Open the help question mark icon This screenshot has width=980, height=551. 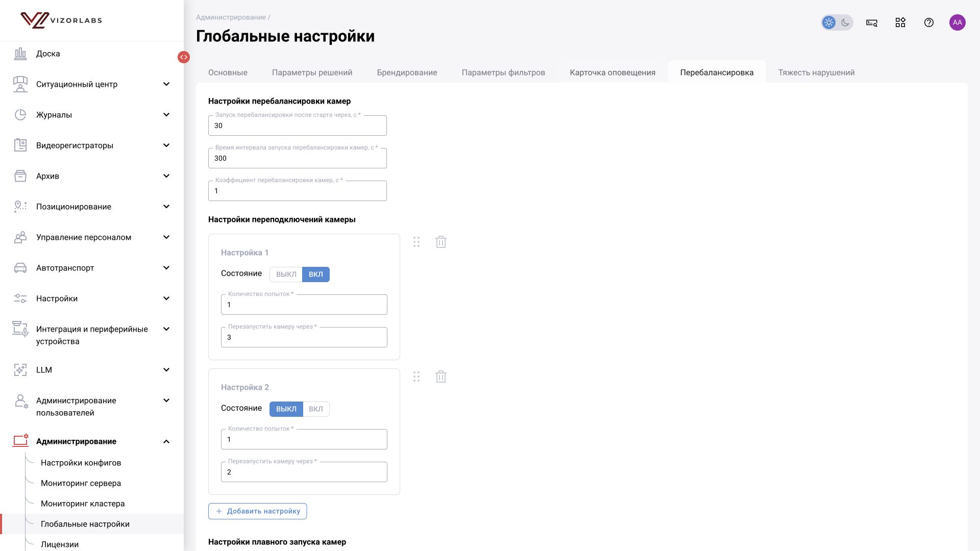pos(929,22)
